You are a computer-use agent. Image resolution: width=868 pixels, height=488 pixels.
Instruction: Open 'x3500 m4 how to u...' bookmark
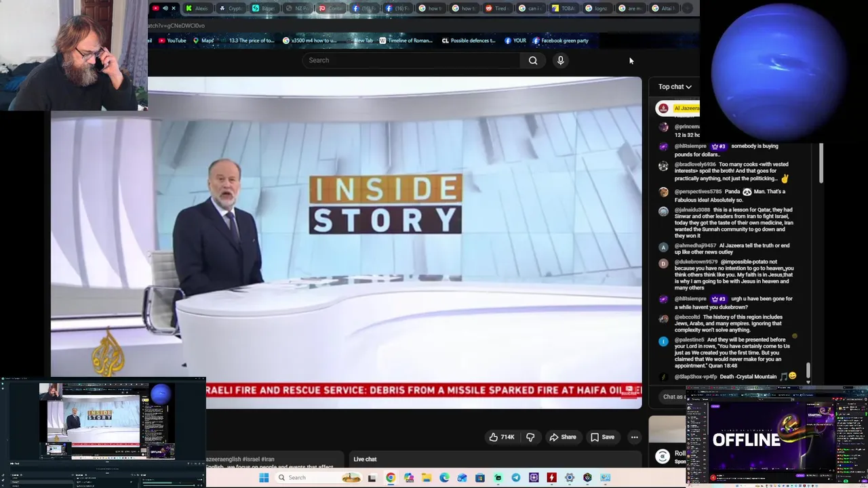coord(309,41)
